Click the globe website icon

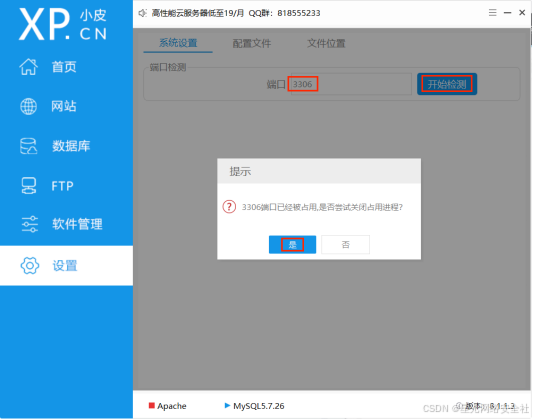[29, 106]
